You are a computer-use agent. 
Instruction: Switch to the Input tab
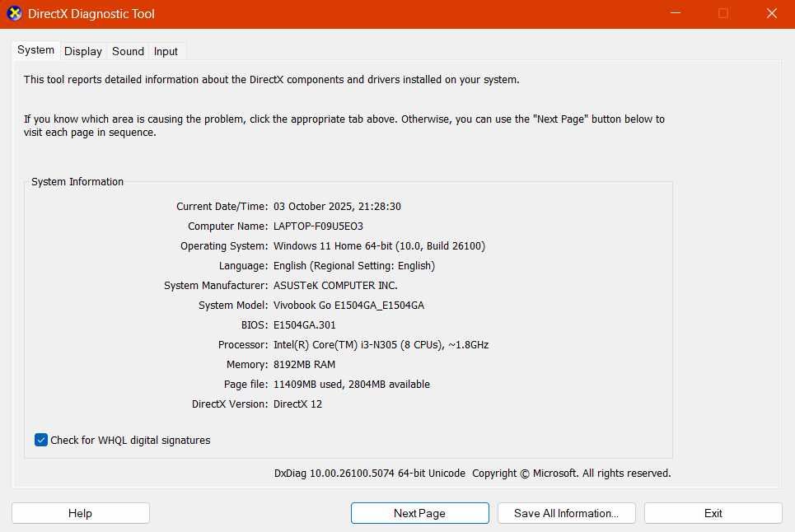pyautogui.click(x=166, y=51)
